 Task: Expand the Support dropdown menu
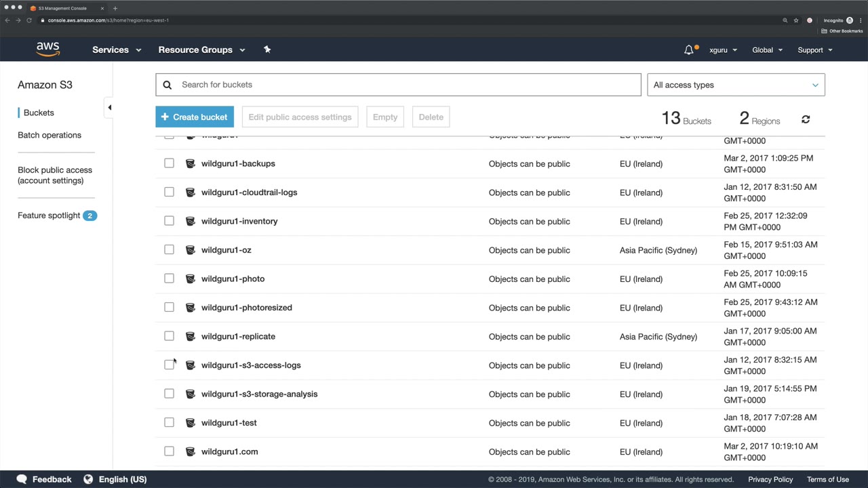tap(815, 50)
